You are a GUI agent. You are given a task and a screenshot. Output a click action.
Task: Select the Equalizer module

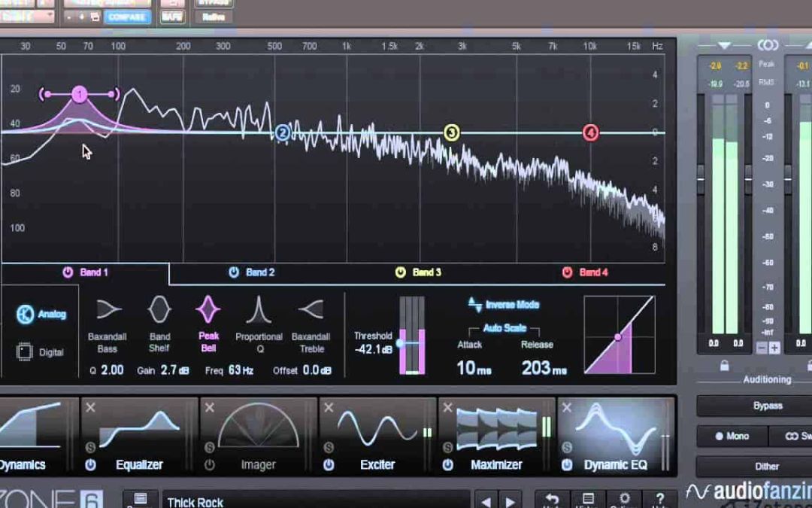[x=139, y=437]
